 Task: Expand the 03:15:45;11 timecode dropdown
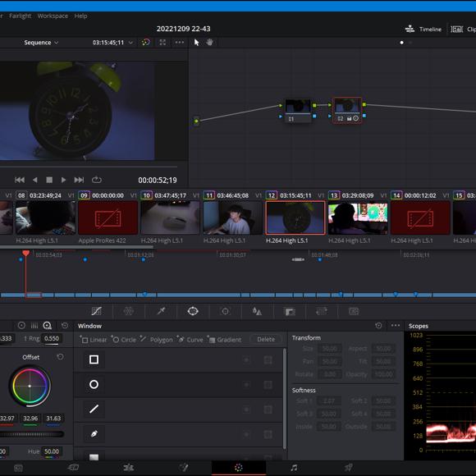click(130, 43)
